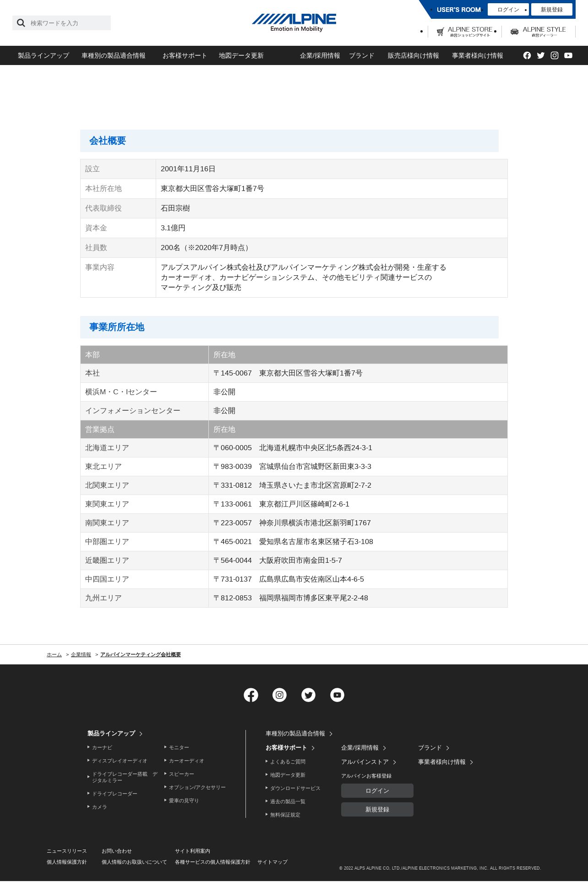Screen dimensions: 588x882
Task: Open Facebook icon in navigation bar
Action: click(527, 55)
